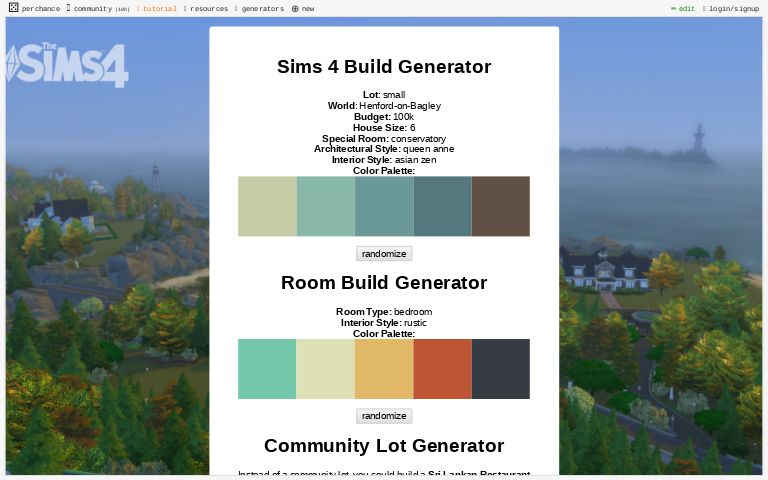Click the 'Special Room: conservatory' line
The image size is (768, 480).
pyautogui.click(x=384, y=139)
